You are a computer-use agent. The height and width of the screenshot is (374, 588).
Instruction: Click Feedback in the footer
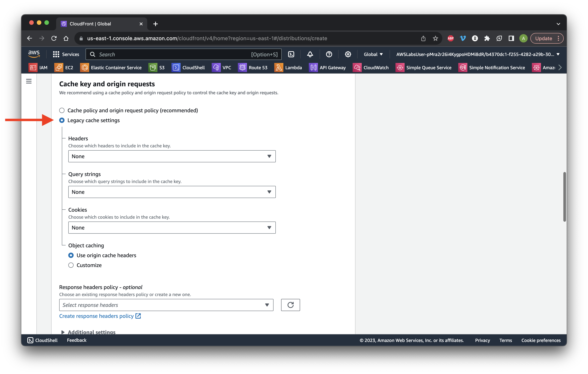(77, 340)
